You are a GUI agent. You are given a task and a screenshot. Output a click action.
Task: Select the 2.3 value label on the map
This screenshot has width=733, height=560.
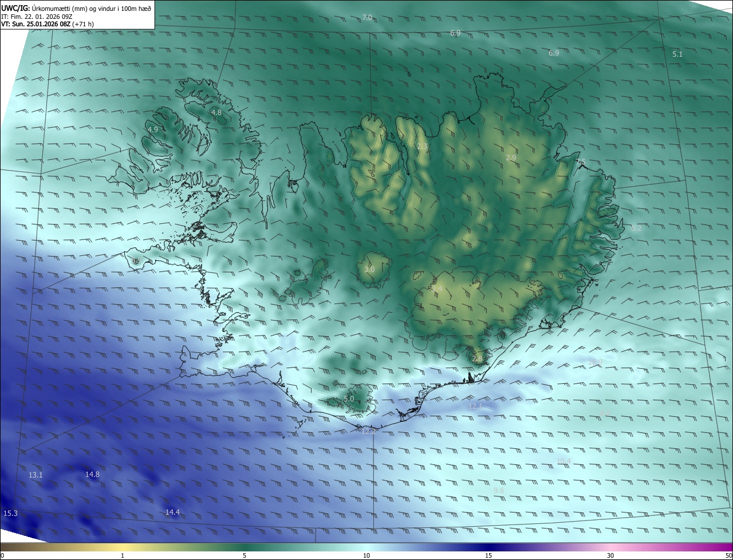point(422,147)
